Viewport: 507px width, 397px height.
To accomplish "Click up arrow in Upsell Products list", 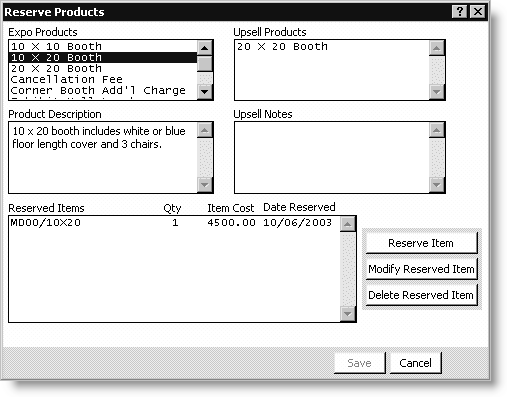I will point(437,48).
